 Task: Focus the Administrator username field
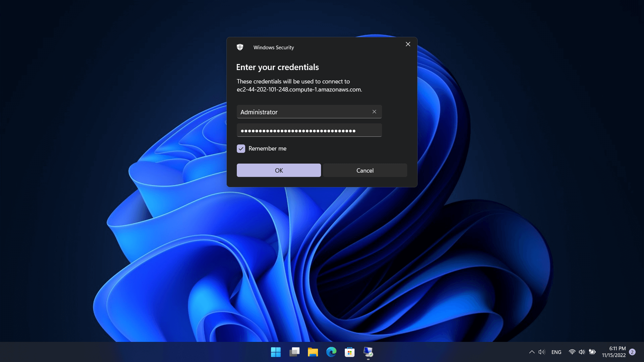[309, 112]
